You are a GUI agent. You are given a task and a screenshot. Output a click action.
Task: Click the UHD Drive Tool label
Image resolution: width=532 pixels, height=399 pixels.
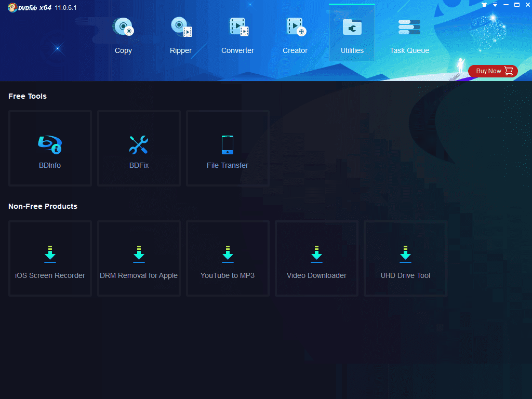pyautogui.click(x=405, y=275)
